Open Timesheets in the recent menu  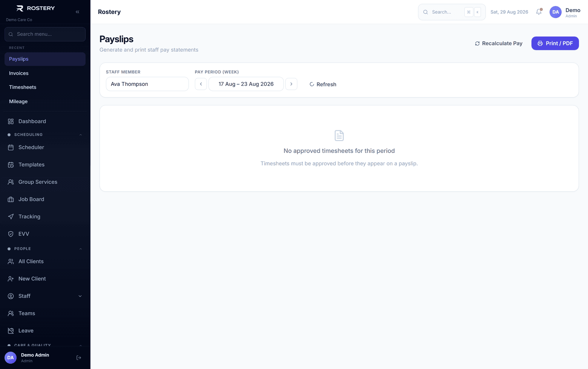[x=45, y=87]
